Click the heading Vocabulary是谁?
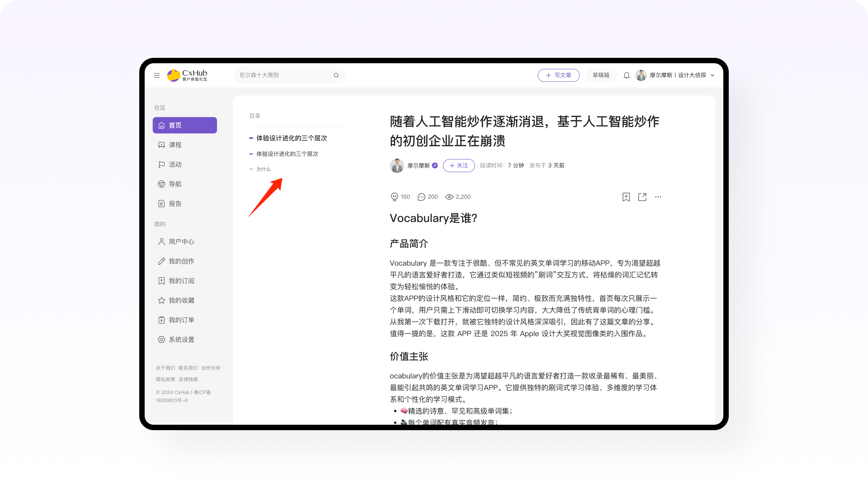This screenshot has width=868, height=488. tap(433, 218)
